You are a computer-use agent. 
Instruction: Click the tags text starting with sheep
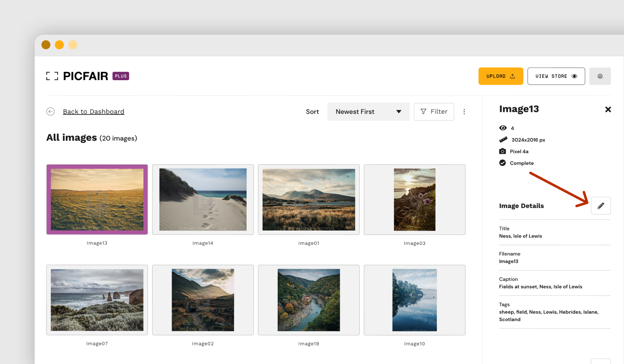click(549, 315)
